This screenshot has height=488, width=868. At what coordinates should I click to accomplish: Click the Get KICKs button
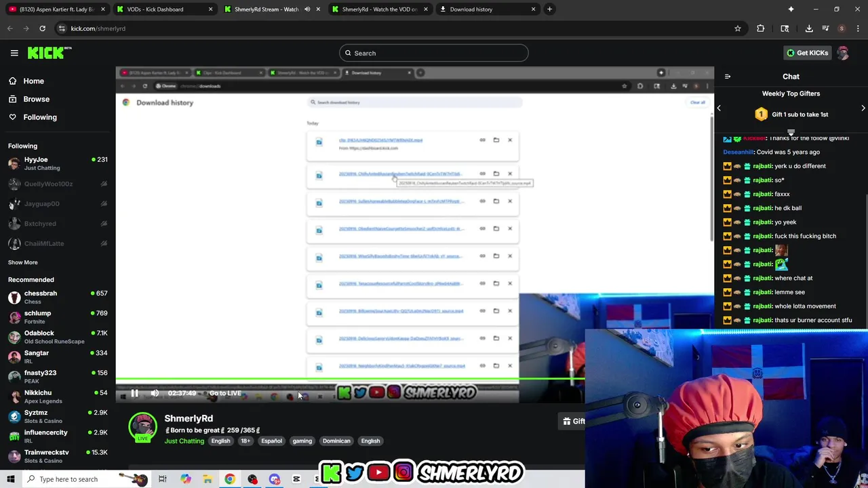[x=807, y=53]
